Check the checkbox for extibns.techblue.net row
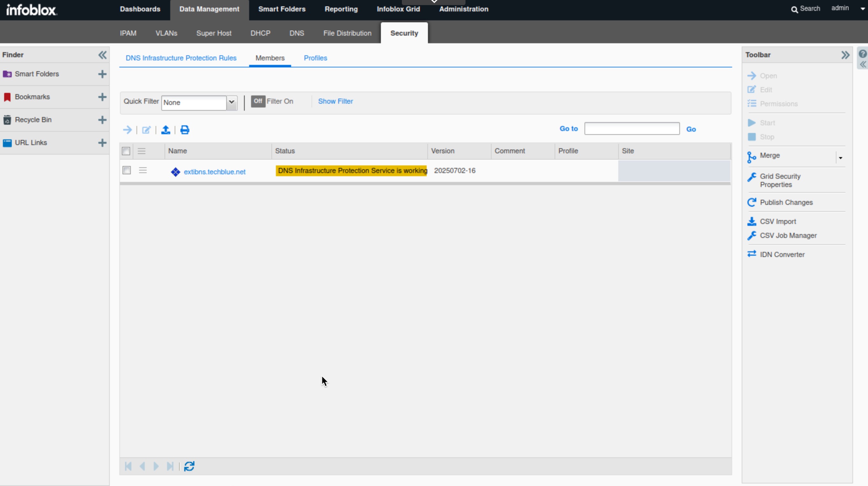Image resolution: width=868 pixels, height=486 pixels. [x=126, y=170]
